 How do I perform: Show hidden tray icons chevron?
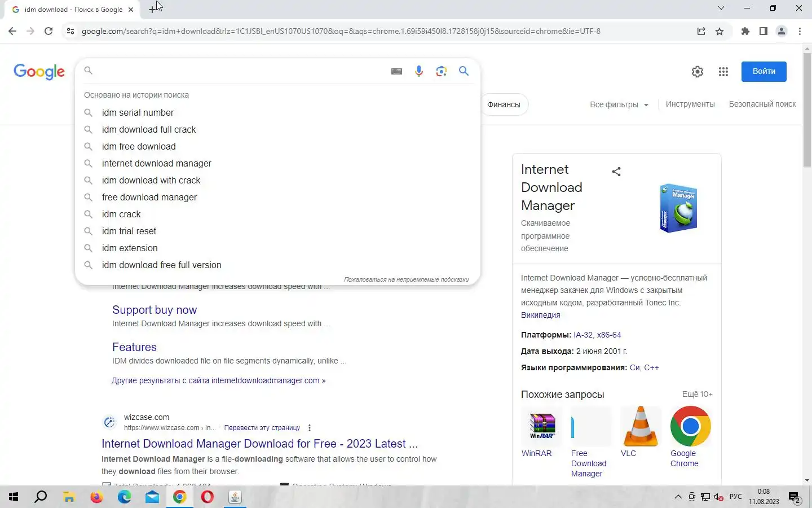(678, 497)
